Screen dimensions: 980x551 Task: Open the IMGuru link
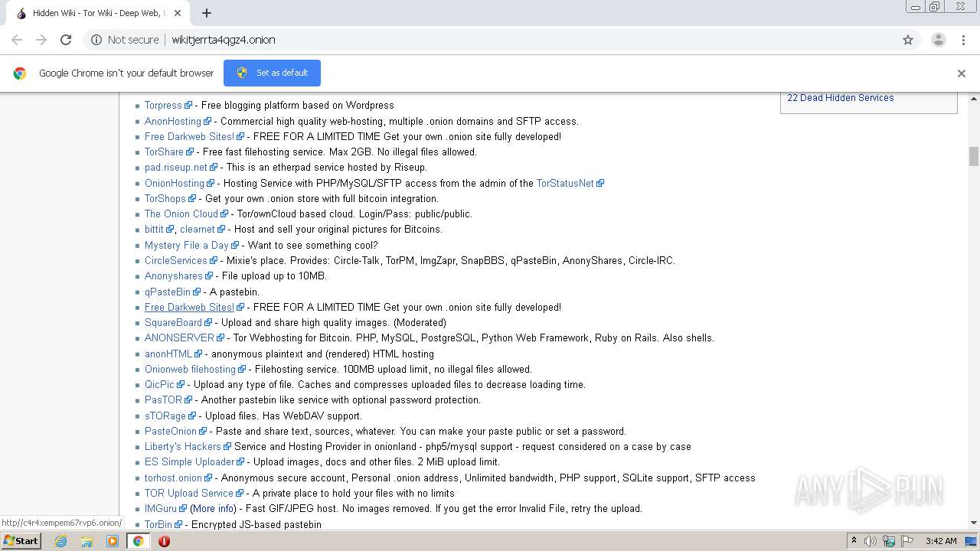pyautogui.click(x=161, y=508)
